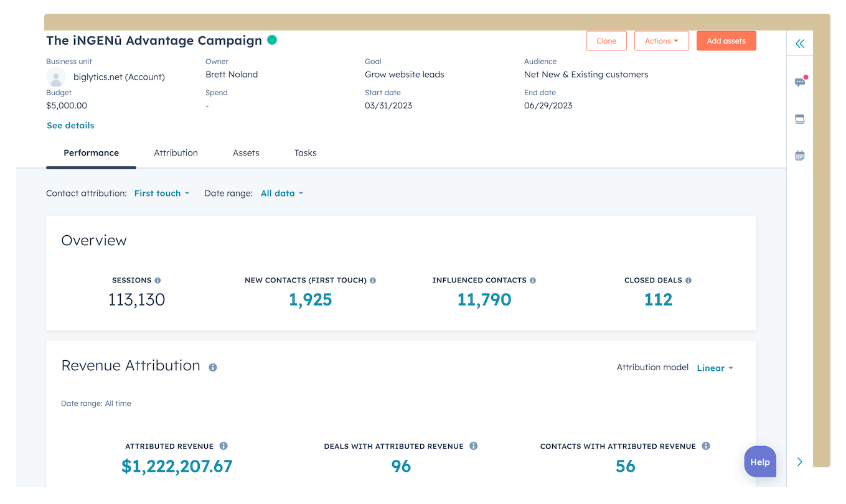
Task: Click the biglytics.net (Account) text
Action: 119,77
